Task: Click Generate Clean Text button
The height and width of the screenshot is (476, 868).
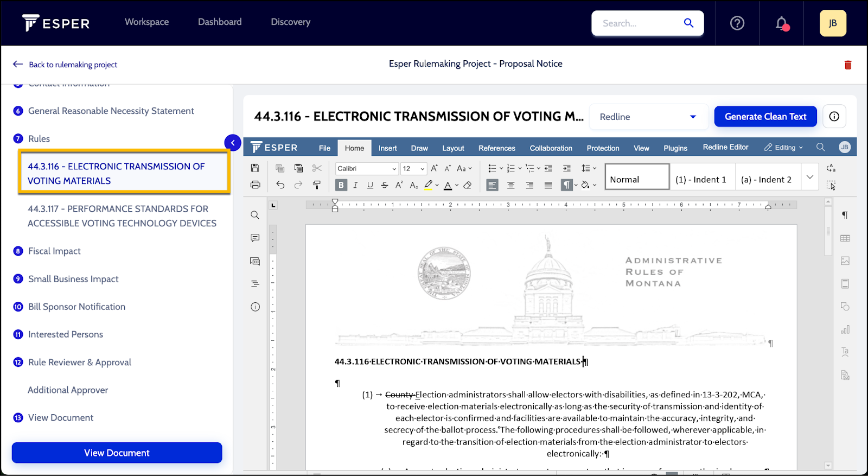Action: pyautogui.click(x=765, y=117)
